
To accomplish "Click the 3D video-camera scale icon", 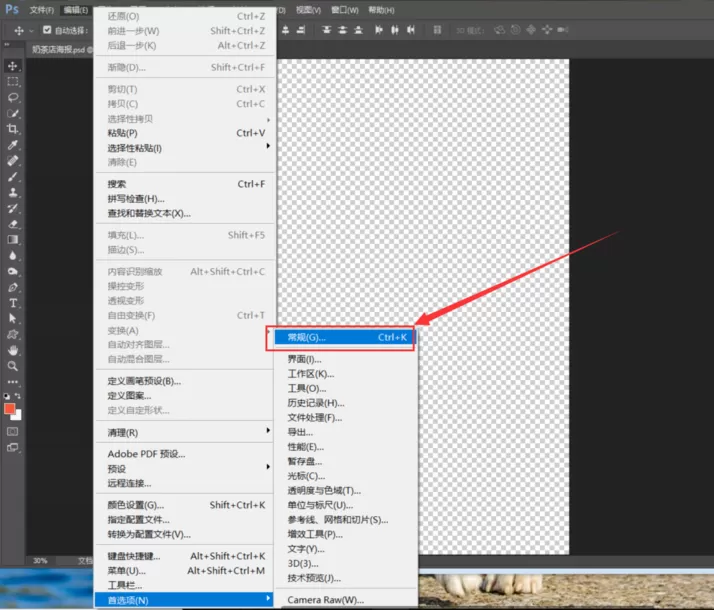I will [563, 30].
